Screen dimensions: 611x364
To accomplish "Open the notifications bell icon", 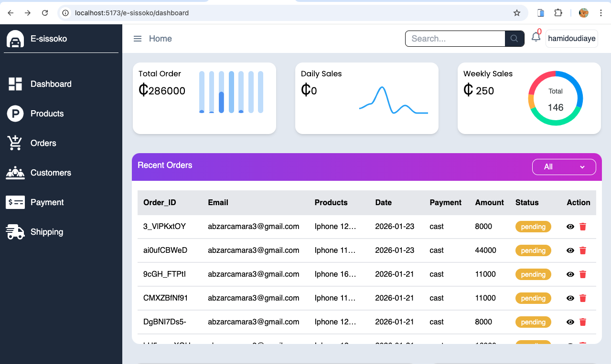I will [x=536, y=37].
